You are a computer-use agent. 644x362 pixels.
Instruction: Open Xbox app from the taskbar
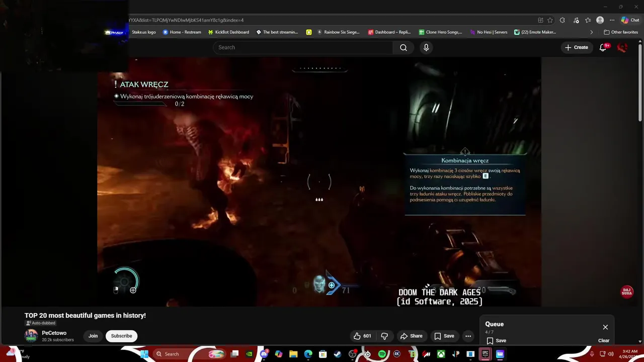[x=441, y=354]
